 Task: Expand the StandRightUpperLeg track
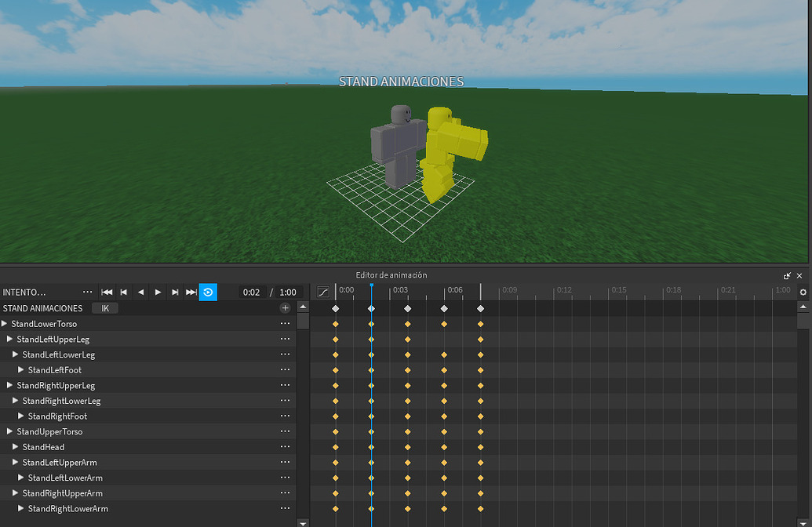[x=10, y=385]
